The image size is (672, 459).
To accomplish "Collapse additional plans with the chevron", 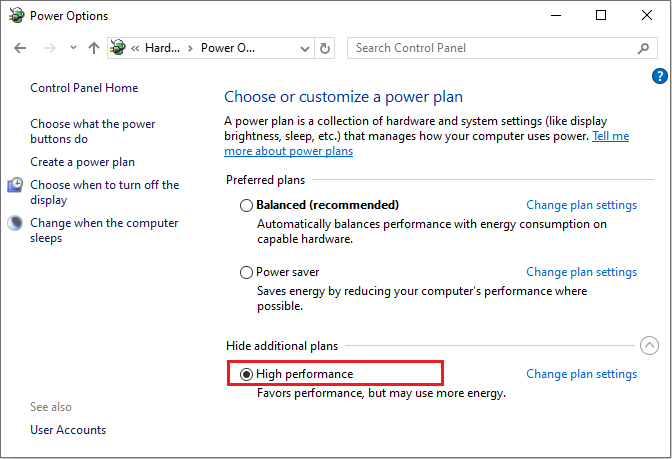I will [649, 345].
